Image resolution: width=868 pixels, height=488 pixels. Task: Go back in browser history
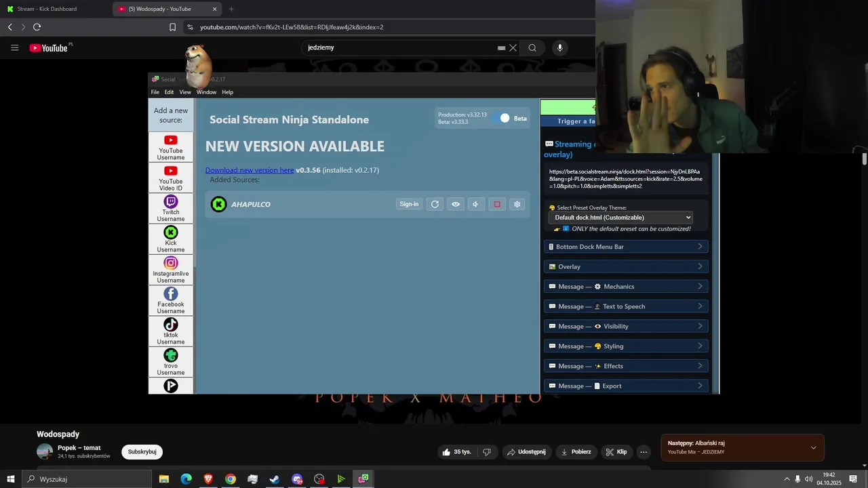click(x=9, y=27)
